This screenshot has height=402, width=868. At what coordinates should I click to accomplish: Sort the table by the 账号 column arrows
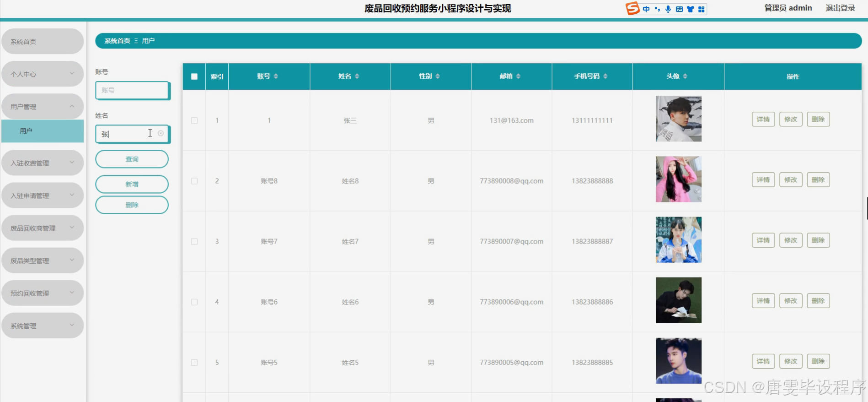[276, 76]
